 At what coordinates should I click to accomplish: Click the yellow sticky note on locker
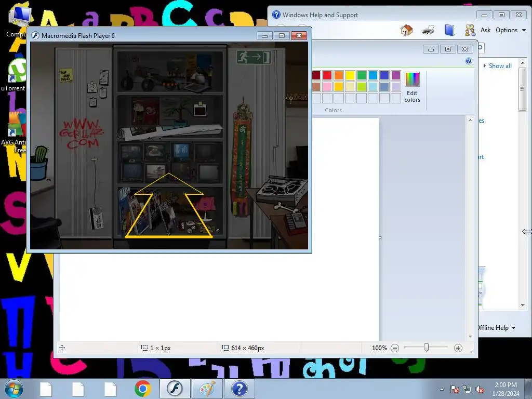click(66, 75)
